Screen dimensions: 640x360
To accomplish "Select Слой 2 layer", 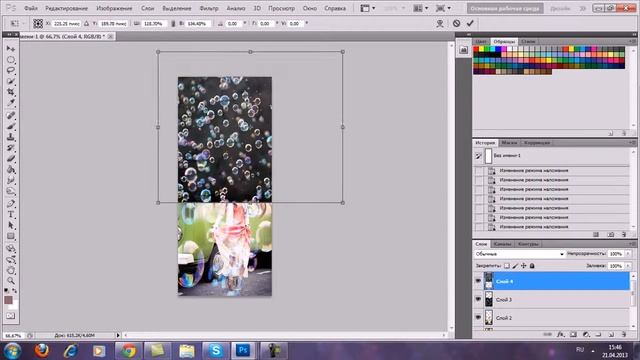I will [557, 318].
